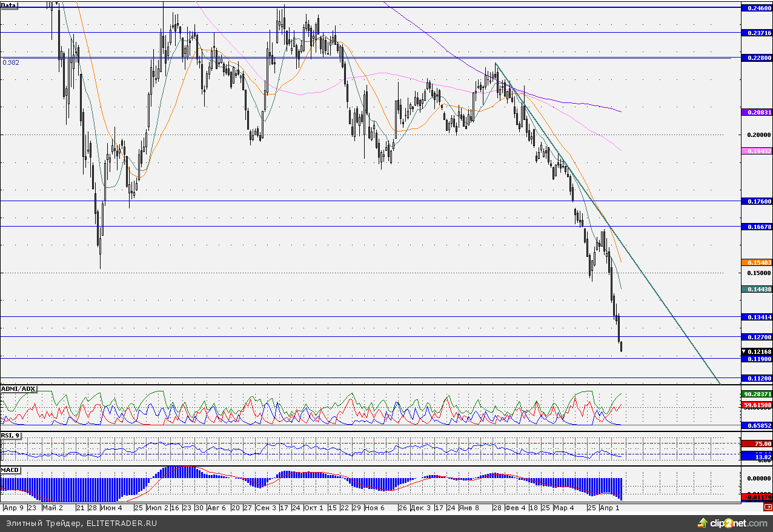
Task: Click the red -0.01179 MACD value tag
Action: [x=757, y=497]
